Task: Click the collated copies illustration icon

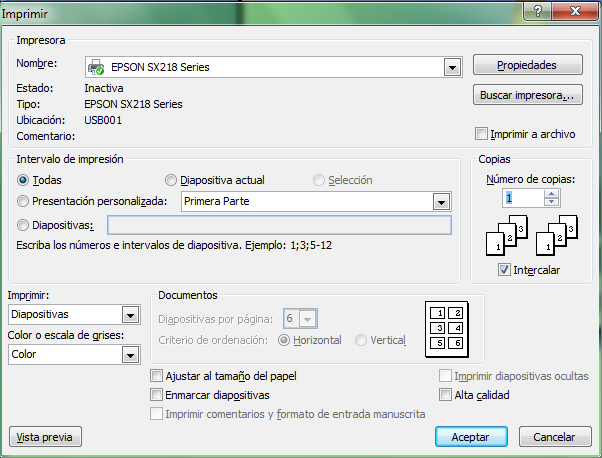Action: 508,235
